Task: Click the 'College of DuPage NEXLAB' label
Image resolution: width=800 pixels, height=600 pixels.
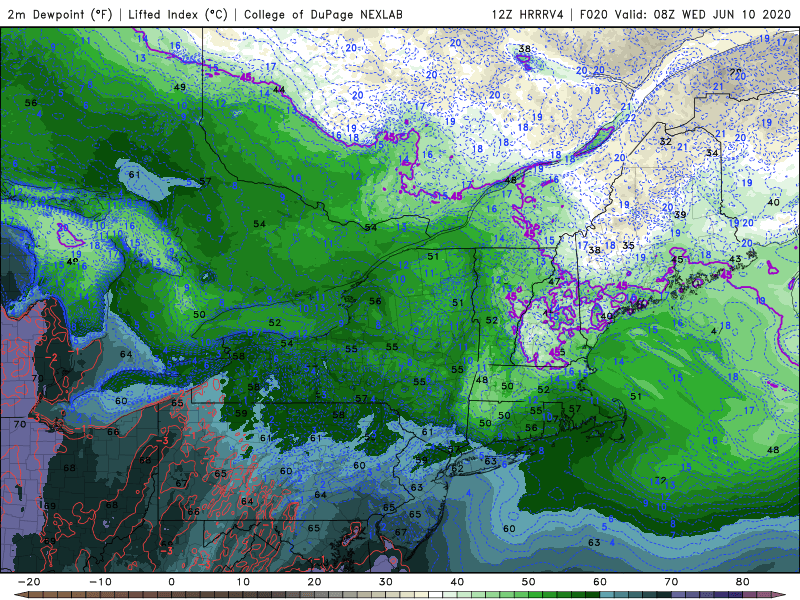Action: [323, 14]
